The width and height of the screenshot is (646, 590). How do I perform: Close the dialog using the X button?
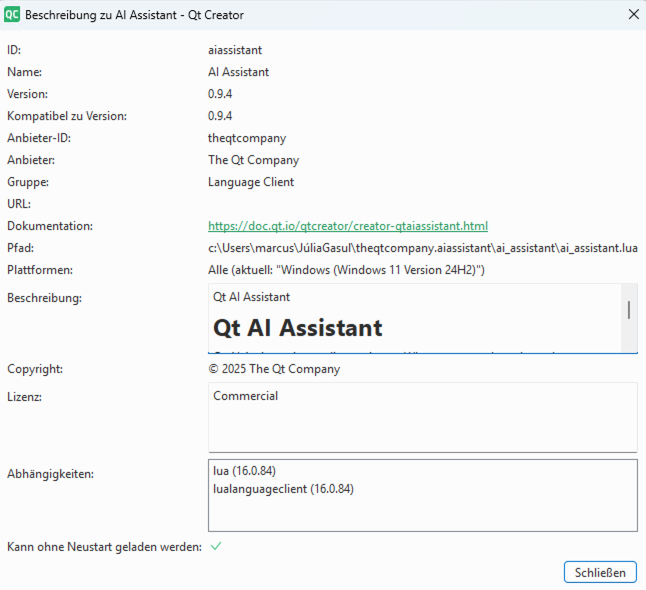[632, 15]
